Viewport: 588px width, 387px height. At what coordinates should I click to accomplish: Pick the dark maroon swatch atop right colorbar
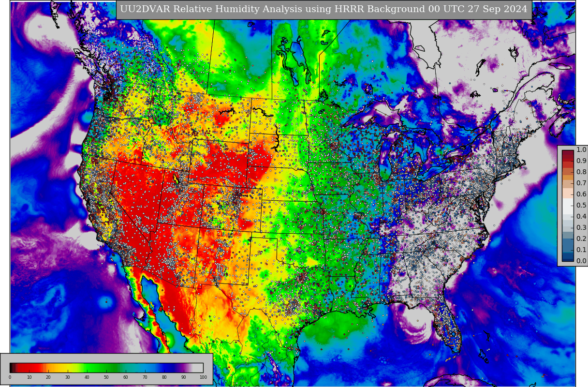pyautogui.click(x=568, y=153)
